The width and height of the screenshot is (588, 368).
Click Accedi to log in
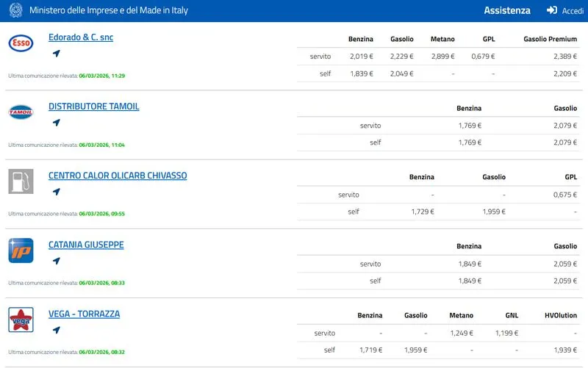coord(573,11)
